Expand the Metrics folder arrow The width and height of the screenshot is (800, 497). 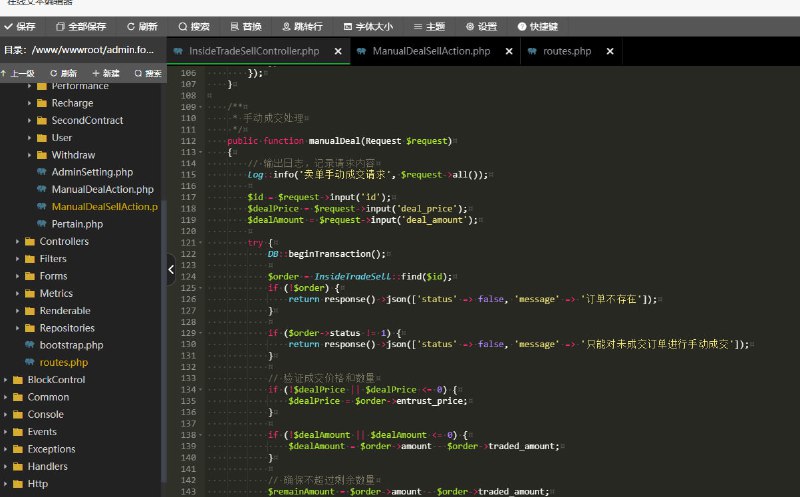coord(17,293)
